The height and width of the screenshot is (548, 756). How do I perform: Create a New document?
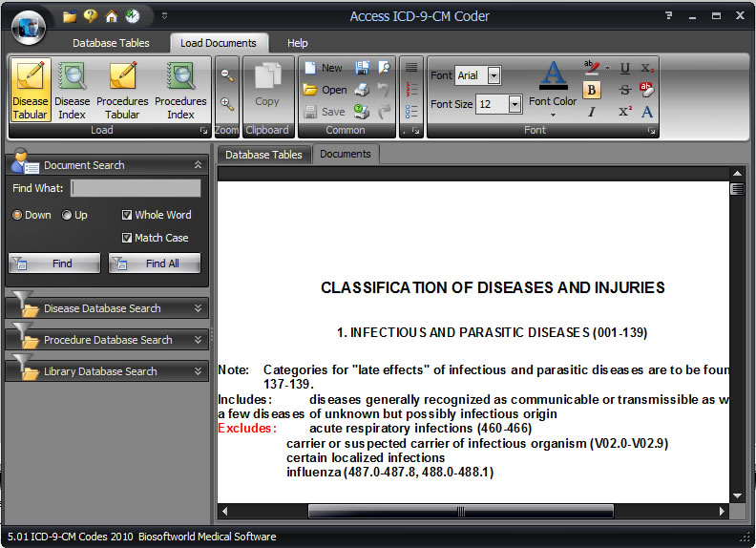tap(323, 68)
